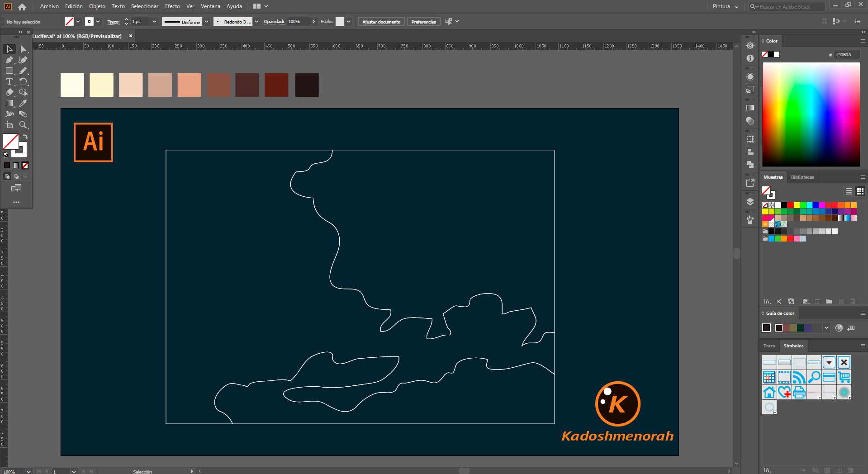The width and height of the screenshot is (868, 474).
Task: Open zoom level dropdown at bottom
Action: pos(29,471)
